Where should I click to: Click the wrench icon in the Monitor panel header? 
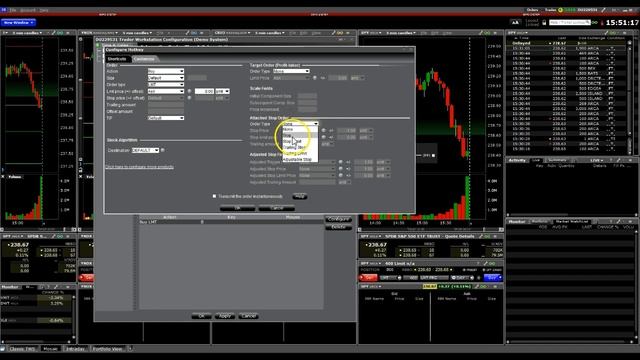point(618,222)
